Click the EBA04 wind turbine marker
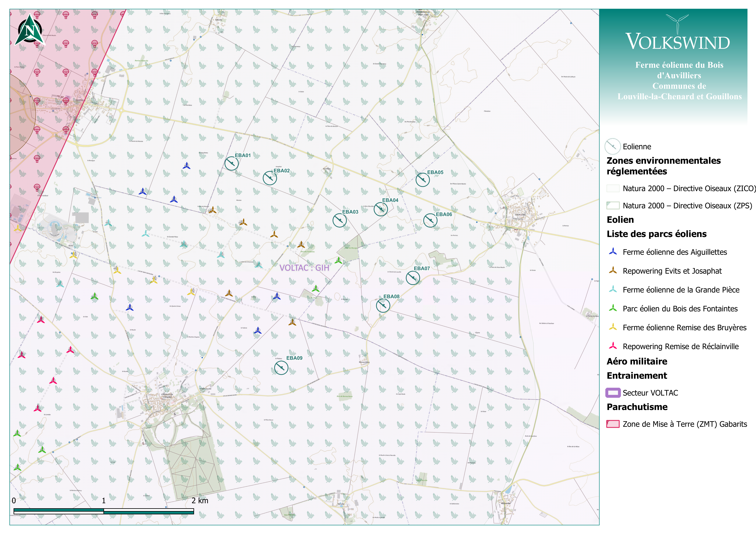756x534 pixels. (x=381, y=209)
